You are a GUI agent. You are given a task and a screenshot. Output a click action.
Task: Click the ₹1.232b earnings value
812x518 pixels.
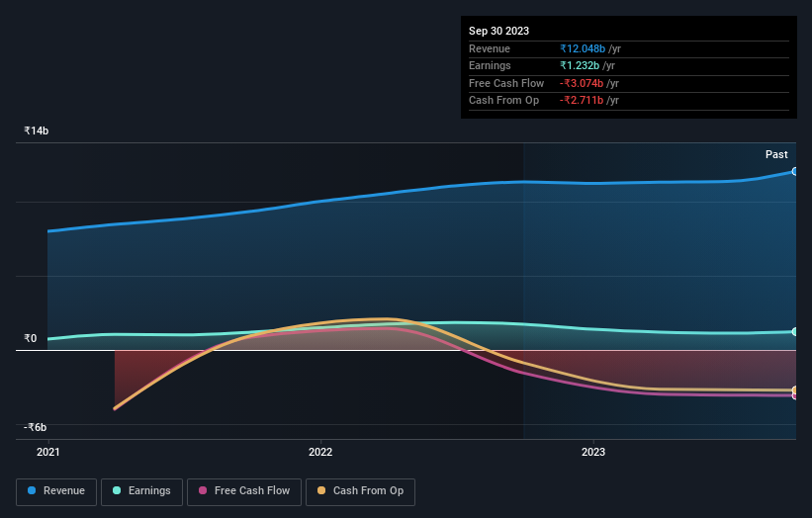(580, 65)
